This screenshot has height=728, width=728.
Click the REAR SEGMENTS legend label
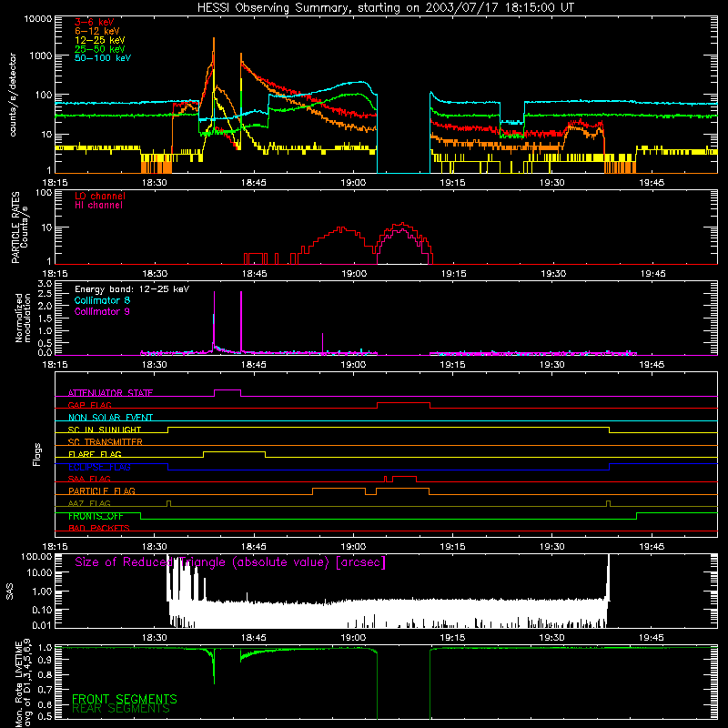point(121,709)
